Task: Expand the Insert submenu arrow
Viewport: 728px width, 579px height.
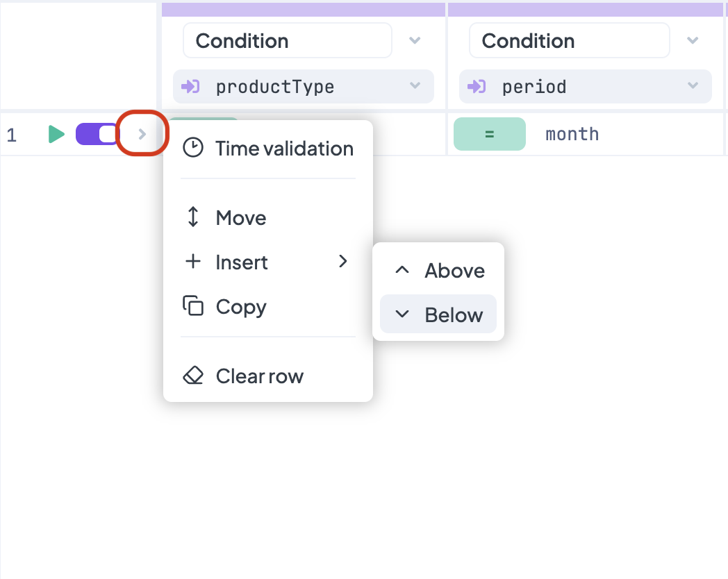Action: coord(342,262)
